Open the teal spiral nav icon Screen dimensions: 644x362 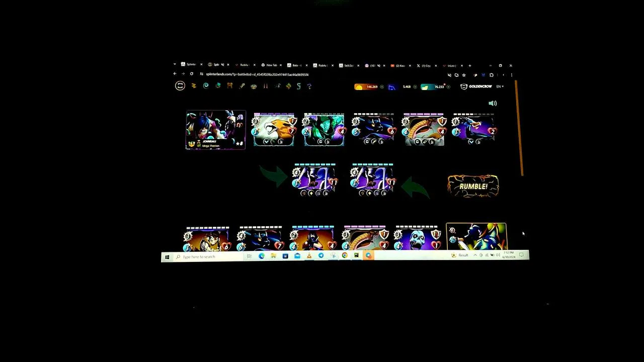pos(206,86)
